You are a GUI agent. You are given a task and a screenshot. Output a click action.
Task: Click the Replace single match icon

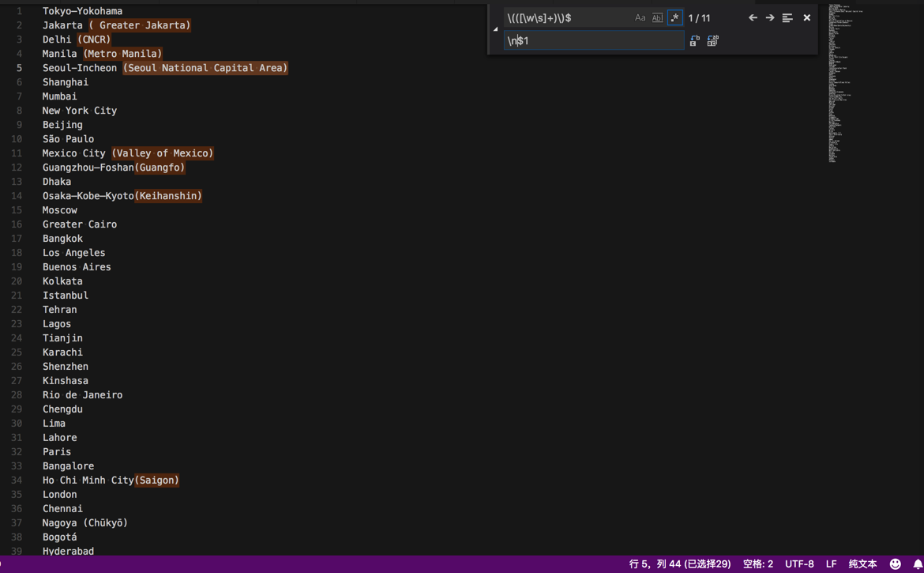coord(695,40)
